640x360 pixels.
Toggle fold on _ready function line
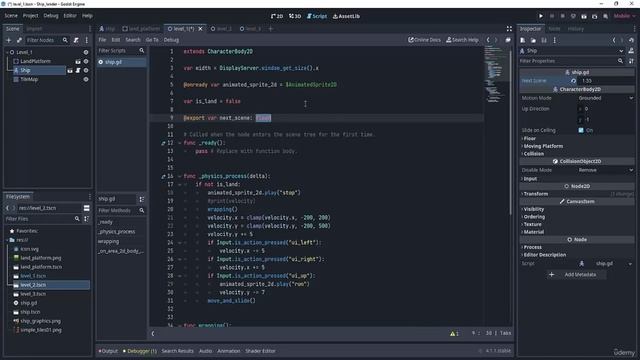179,143
